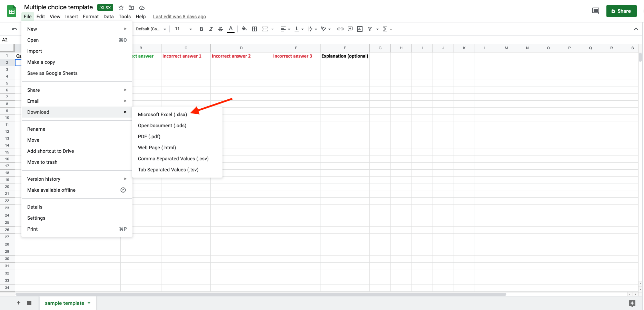
Task: Download as Microsoft Excel (.xlsx)
Action: (x=162, y=114)
